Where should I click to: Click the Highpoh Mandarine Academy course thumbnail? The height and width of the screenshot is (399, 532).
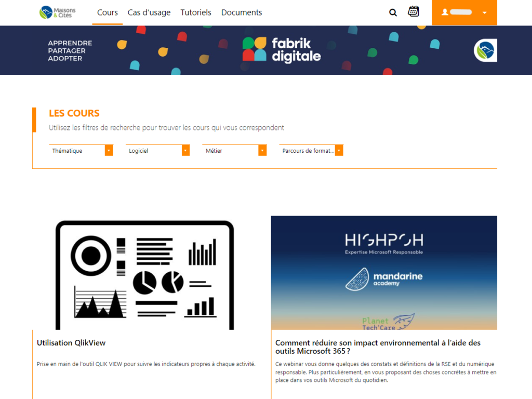(x=384, y=273)
